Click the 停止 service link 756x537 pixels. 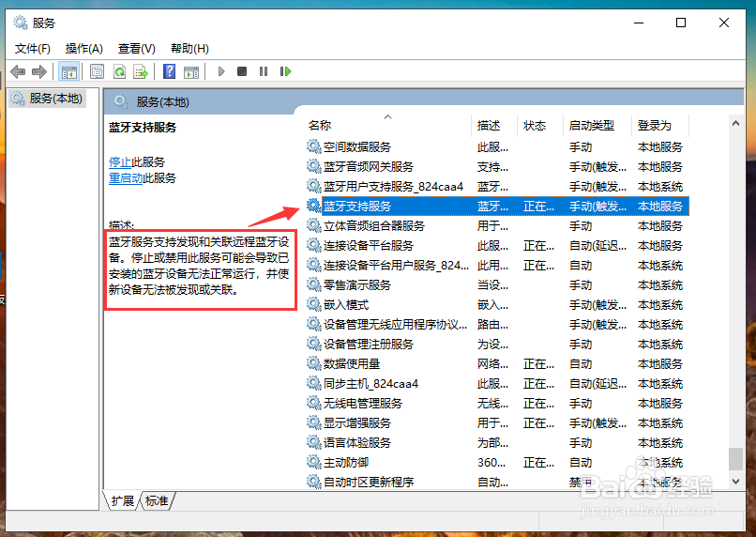120,162
